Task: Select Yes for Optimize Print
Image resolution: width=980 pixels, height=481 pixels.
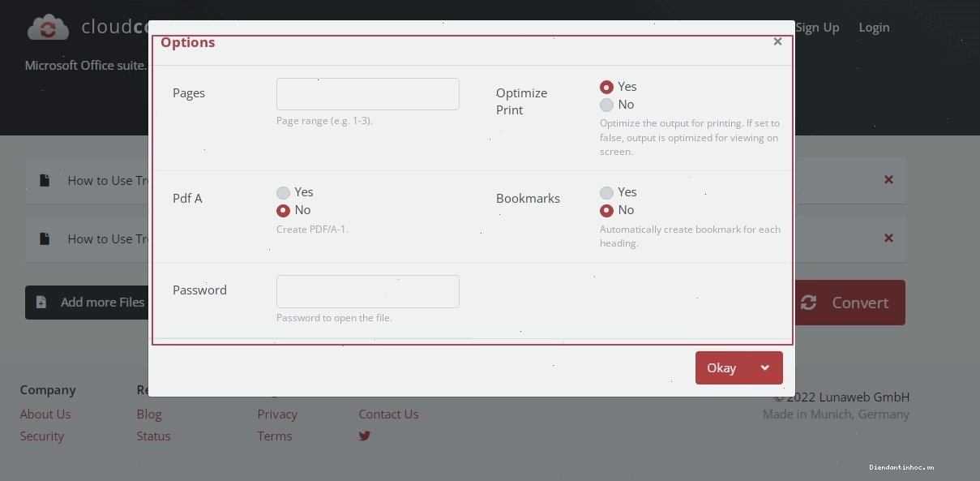Action: click(606, 87)
